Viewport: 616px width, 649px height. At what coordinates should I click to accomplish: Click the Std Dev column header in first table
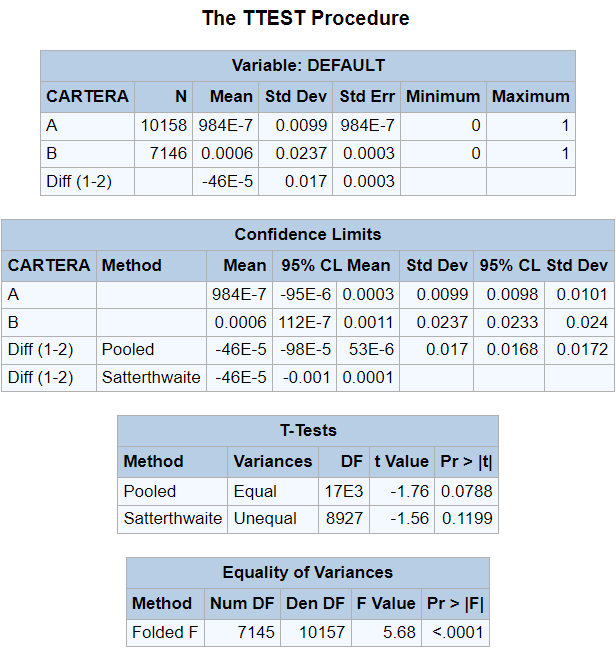(296, 97)
